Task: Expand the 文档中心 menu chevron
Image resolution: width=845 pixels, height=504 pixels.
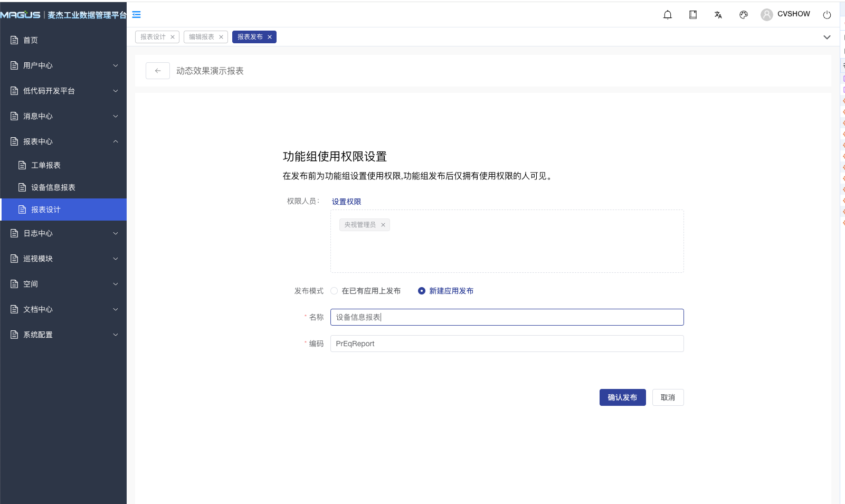Action: pyautogui.click(x=116, y=309)
